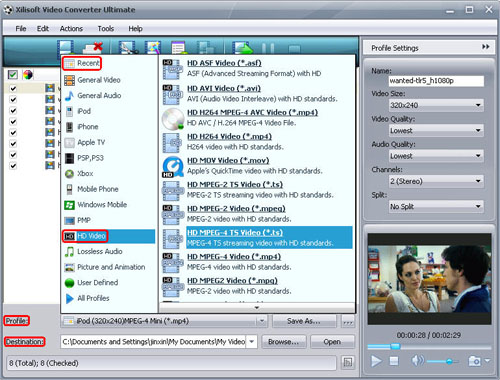Click the Browse button
The width and height of the screenshot is (500, 380).
(284, 342)
